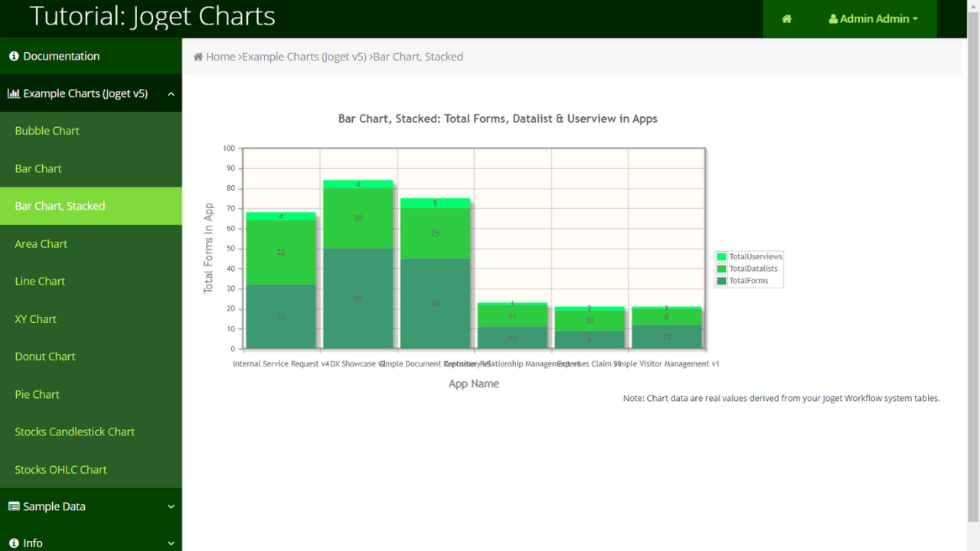Click the table icon beside Sample Data
The width and height of the screenshot is (980, 551).
coord(14,507)
